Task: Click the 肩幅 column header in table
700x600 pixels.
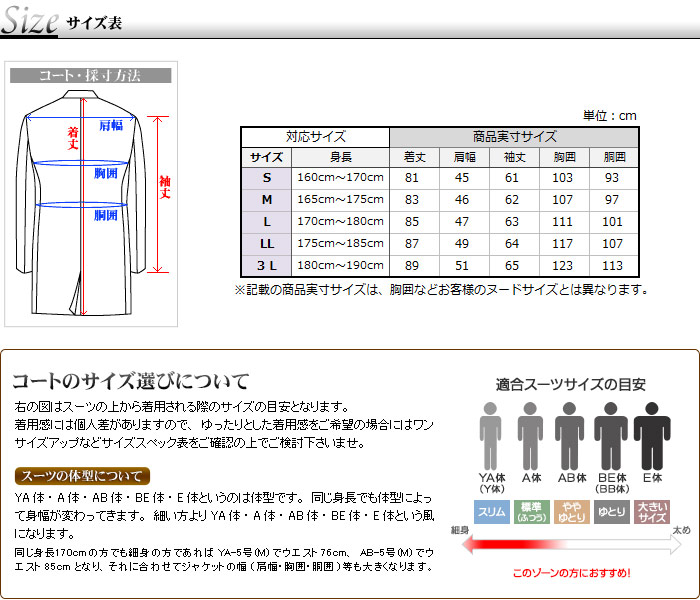Action: point(465,157)
